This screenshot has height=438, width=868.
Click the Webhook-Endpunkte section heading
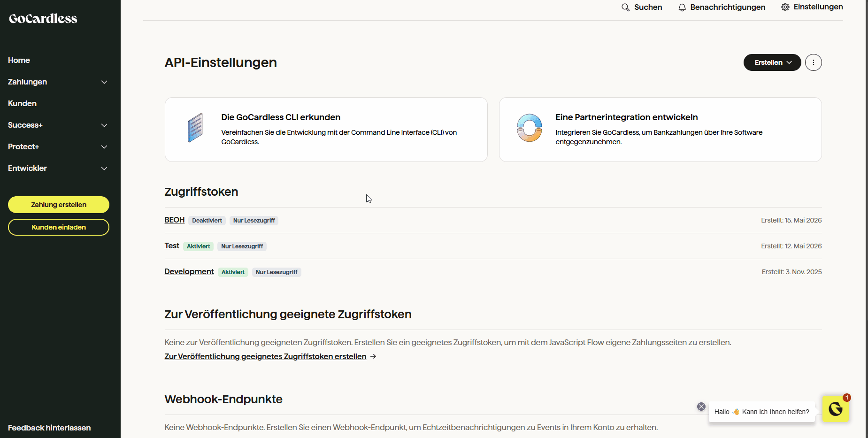coord(223,399)
